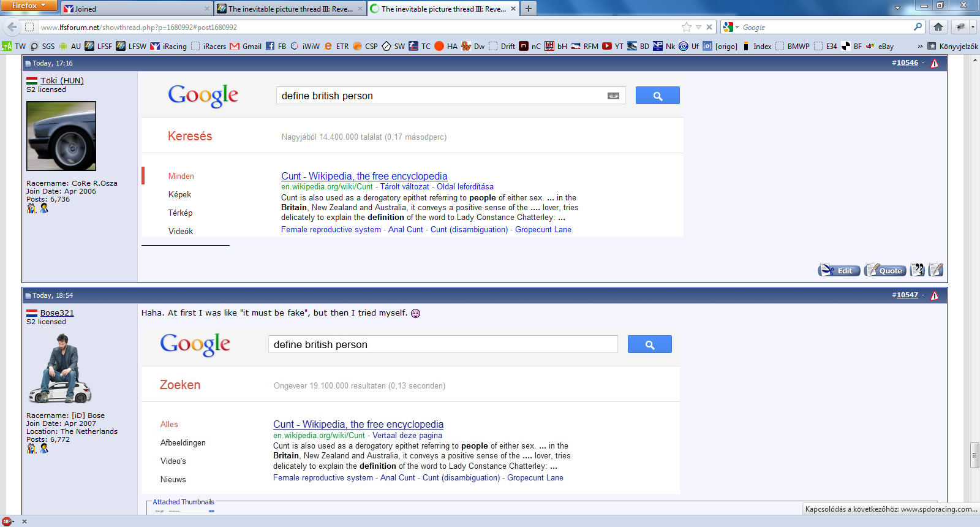Viewport: 980px width, 527px height.
Task: Open permalink for post #10547
Action: 907,295
